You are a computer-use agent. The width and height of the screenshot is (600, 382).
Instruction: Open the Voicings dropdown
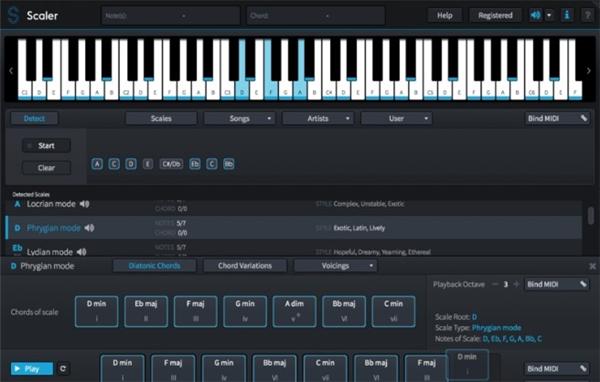coord(336,266)
